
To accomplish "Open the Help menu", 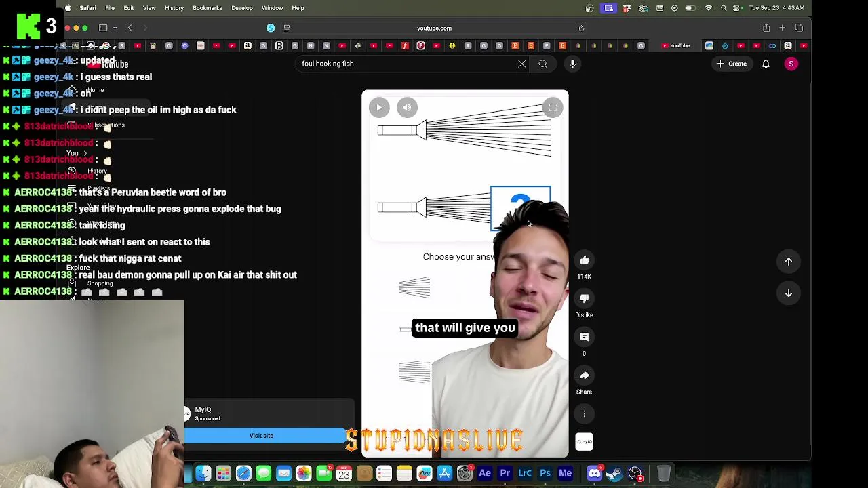I will pyautogui.click(x=298, y=8).
